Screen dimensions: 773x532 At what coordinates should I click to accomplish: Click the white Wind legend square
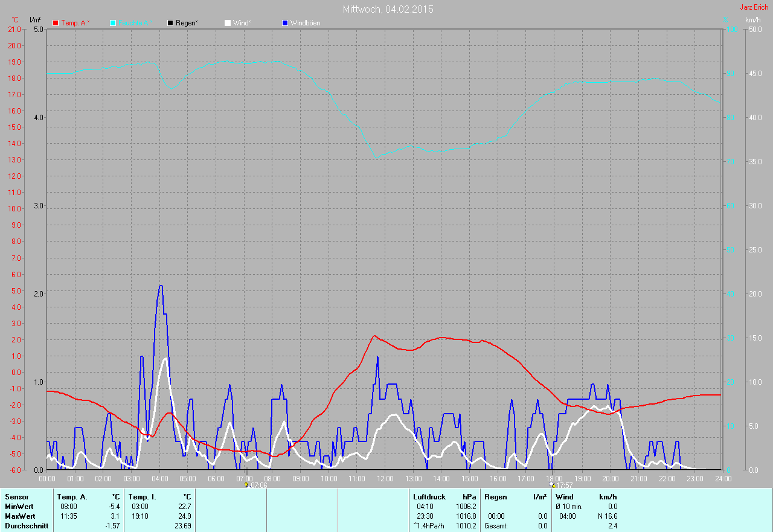coord(228,23)
